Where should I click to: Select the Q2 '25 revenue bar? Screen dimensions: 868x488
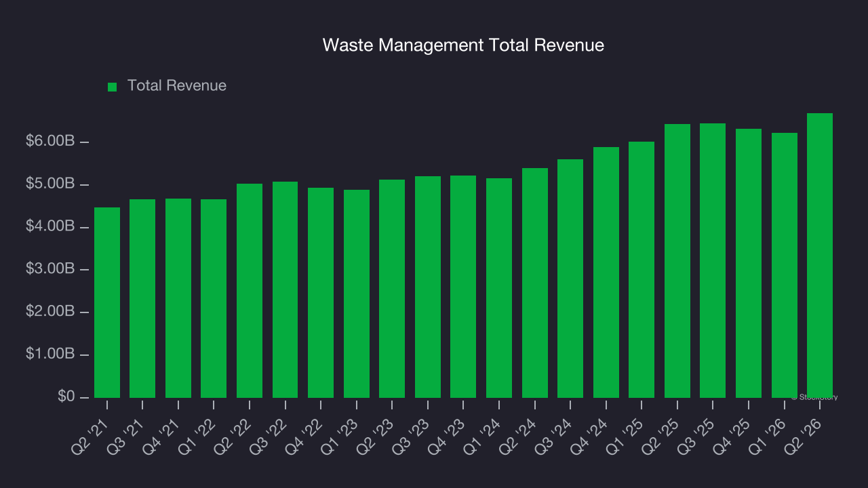click(677, 261)
